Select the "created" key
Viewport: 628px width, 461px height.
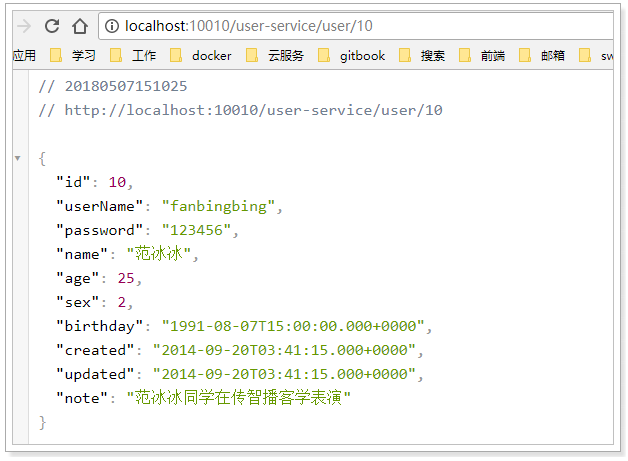coord(95,350)
